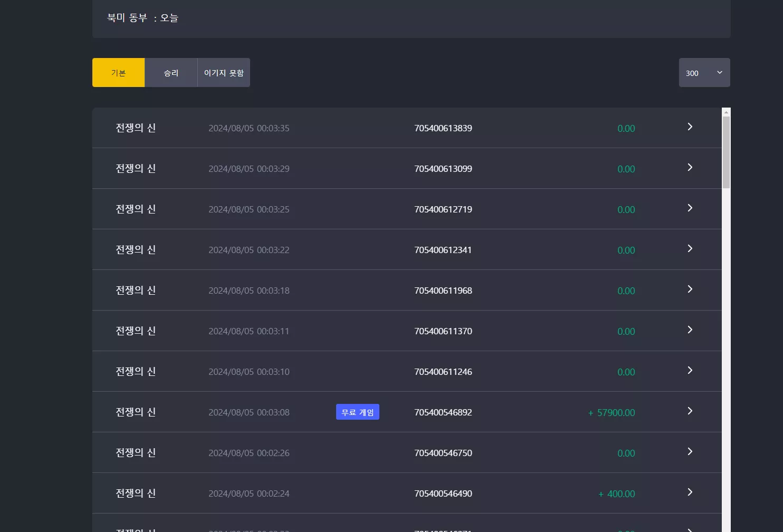This screenshot has height=532, width=783.
Task: Click the 무료 게임 badge
Action: (x=358, y=412)
